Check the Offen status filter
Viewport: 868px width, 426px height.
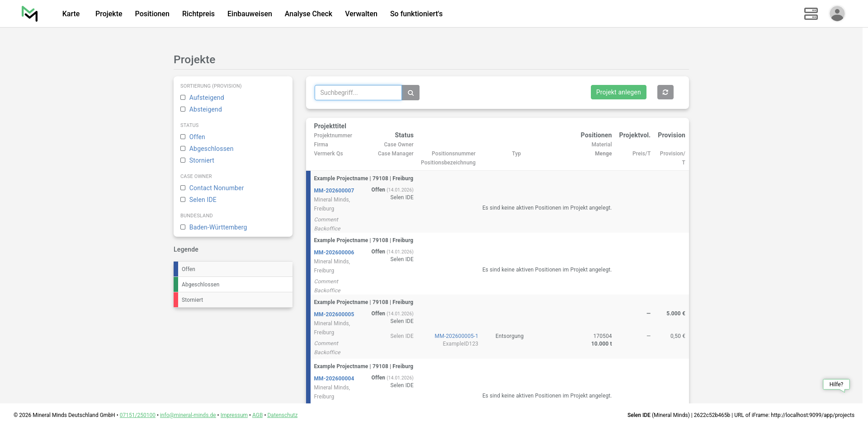tap(183, 137)
